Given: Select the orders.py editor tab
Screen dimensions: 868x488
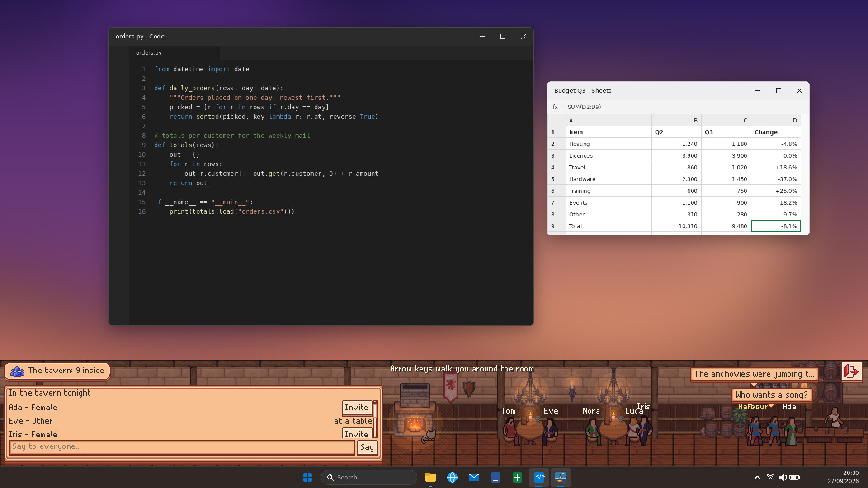Looking at the screenshot, I should pyautogui.click(x=175, y=52).
